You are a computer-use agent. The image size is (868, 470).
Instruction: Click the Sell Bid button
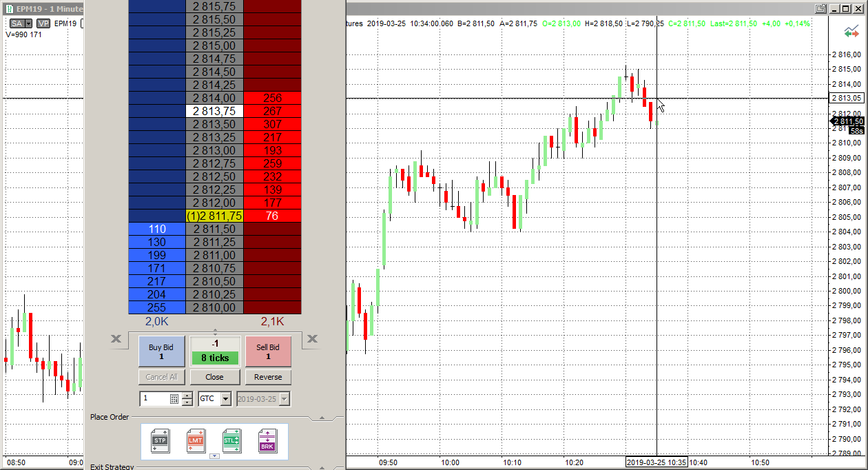tap(268, 351)
